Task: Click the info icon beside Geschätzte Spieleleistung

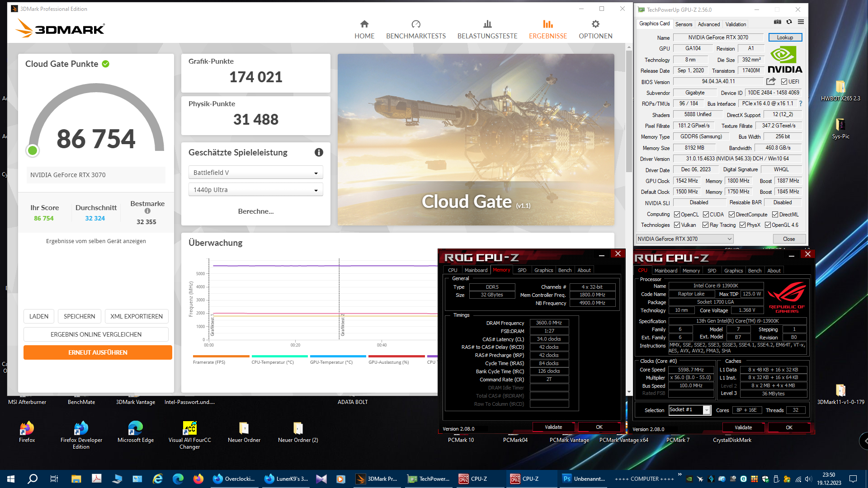Action: (x=319, y=152)
